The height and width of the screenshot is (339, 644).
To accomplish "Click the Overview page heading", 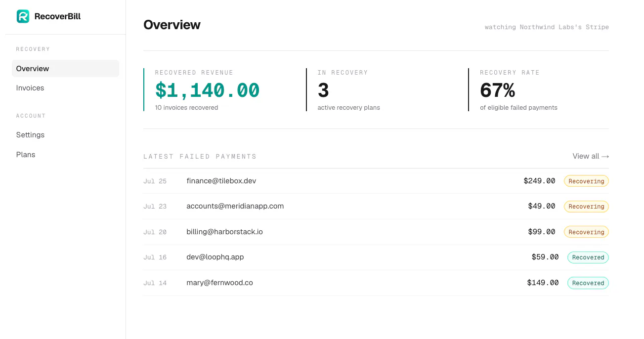I will pyautogui.click(x=172, y=25).
